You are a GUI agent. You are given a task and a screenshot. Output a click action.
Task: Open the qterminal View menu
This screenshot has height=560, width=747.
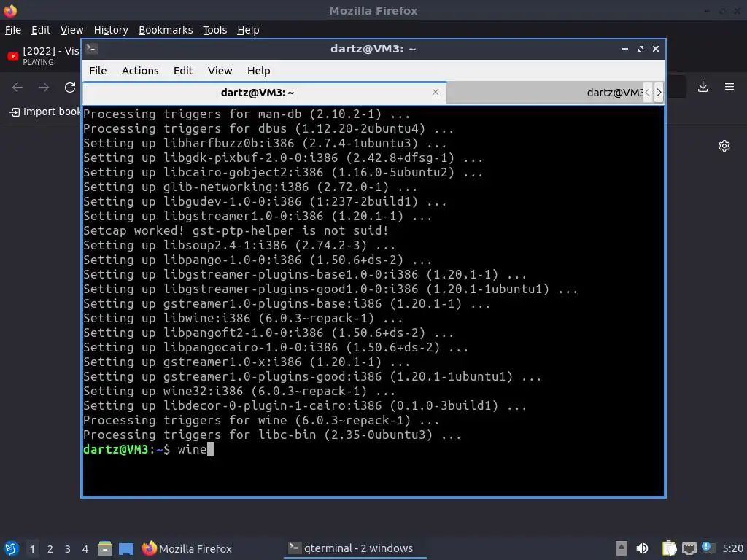tap(220, 71)
